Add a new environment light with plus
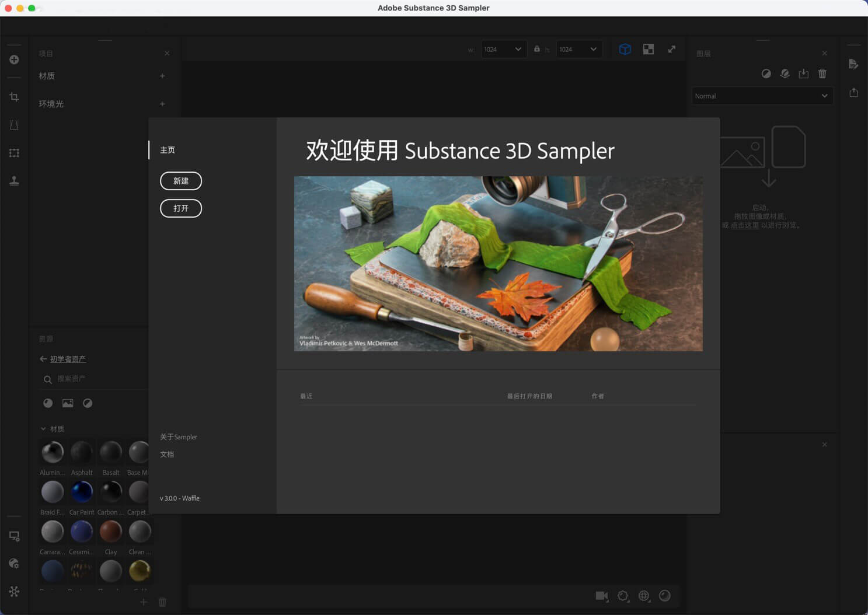 (162, 104)
